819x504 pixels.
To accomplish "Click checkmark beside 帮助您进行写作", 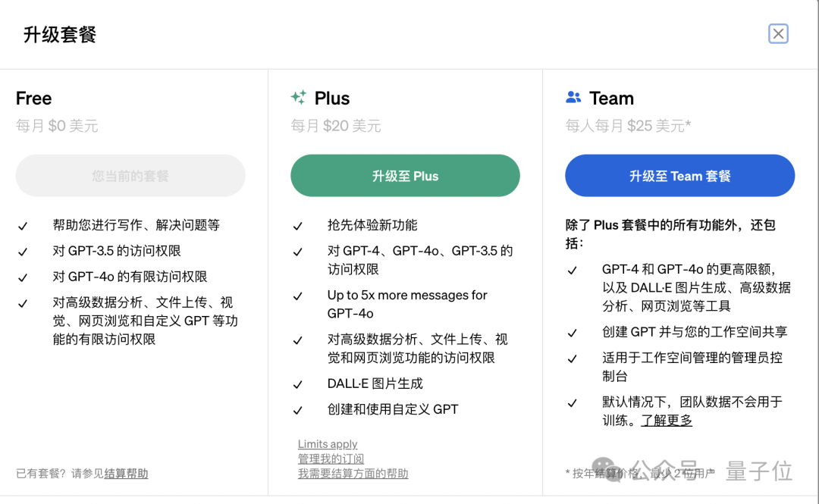I will pos(23,226).
